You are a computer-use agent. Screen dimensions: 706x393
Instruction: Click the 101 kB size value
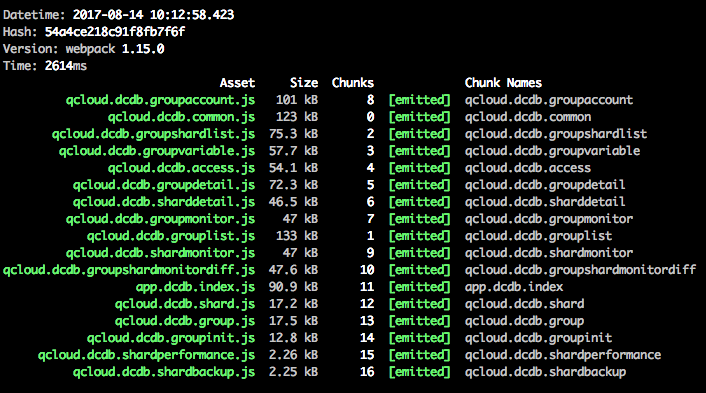297,100
